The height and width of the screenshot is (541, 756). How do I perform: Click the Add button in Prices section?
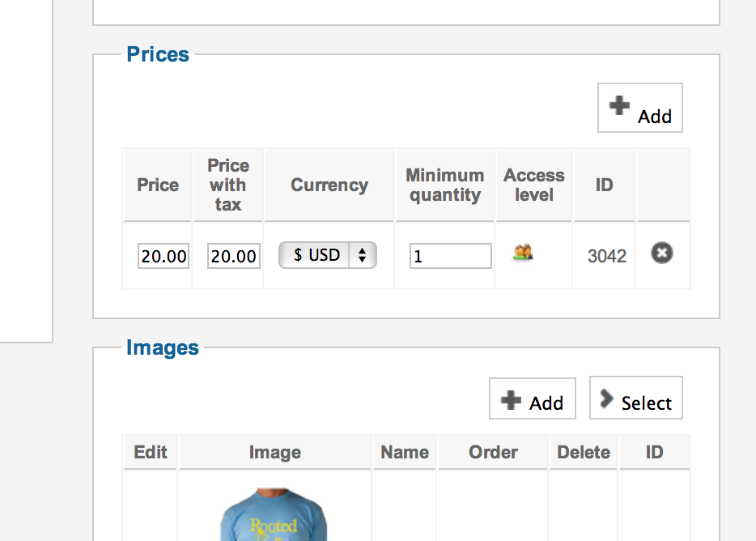pyautogui.click(x=640, y=109)
